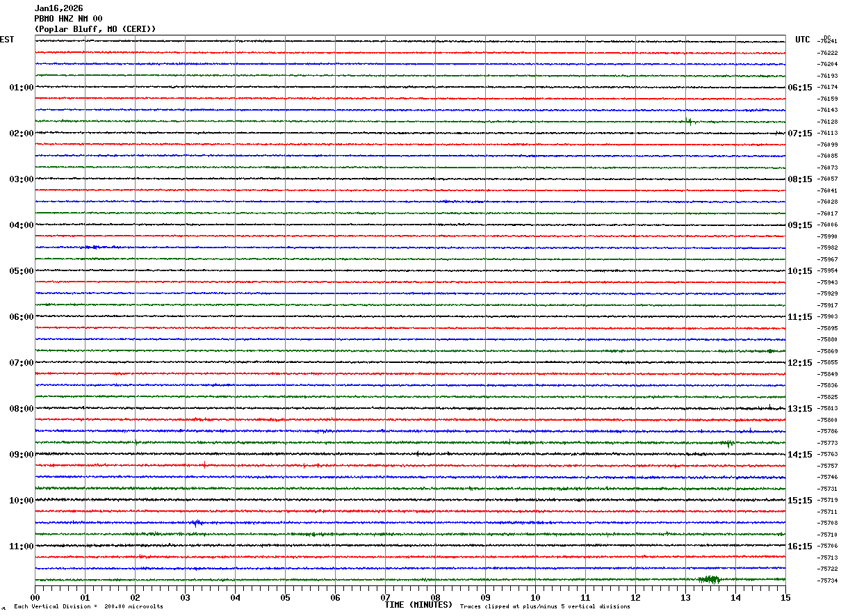Click the "15" minute tick label
841x616 pixels.
785,597
